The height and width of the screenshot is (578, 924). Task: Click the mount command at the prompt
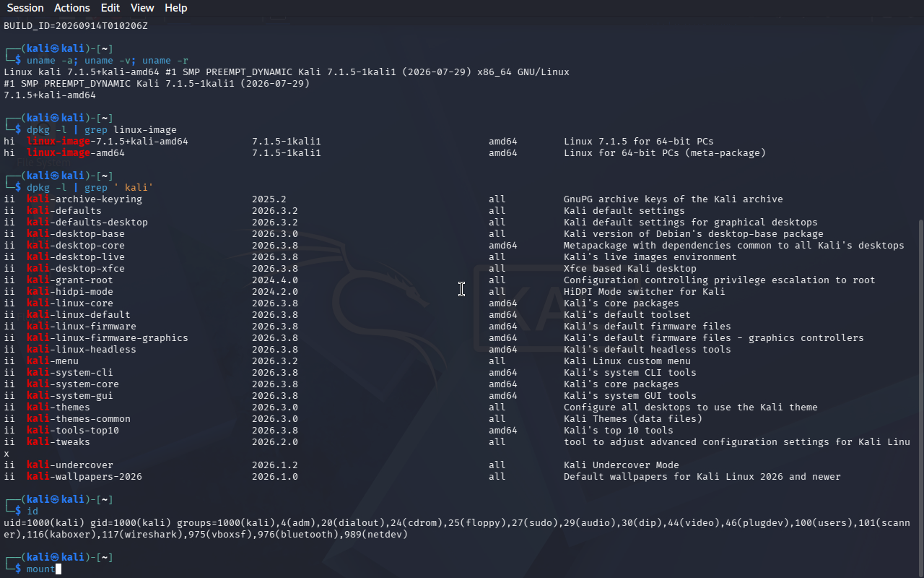click(x=40, y=569)
